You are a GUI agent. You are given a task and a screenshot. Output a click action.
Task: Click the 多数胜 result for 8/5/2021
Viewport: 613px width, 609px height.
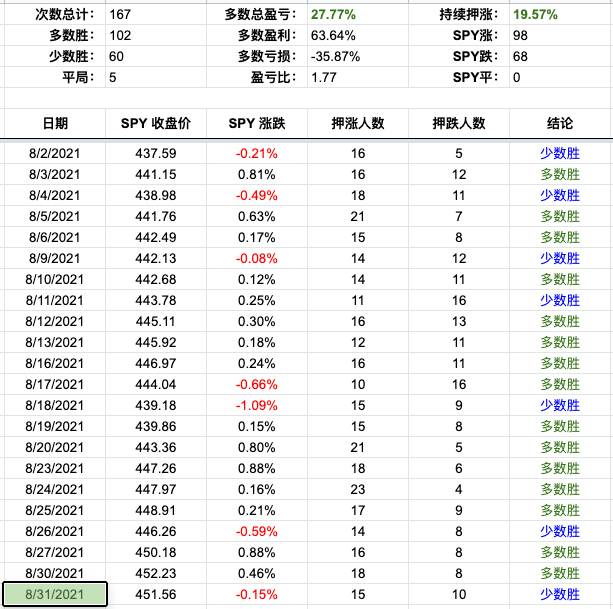click(x=560, y=216)
